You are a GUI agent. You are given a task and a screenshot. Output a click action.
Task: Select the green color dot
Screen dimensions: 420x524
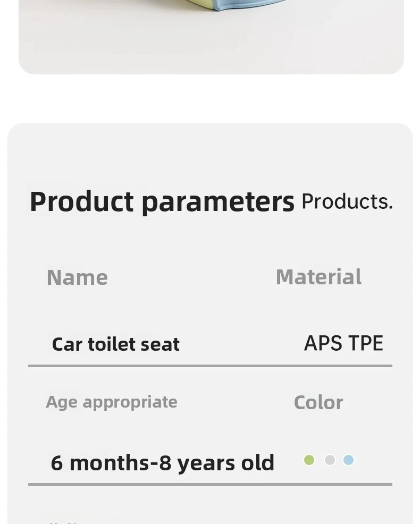[309, 460]
